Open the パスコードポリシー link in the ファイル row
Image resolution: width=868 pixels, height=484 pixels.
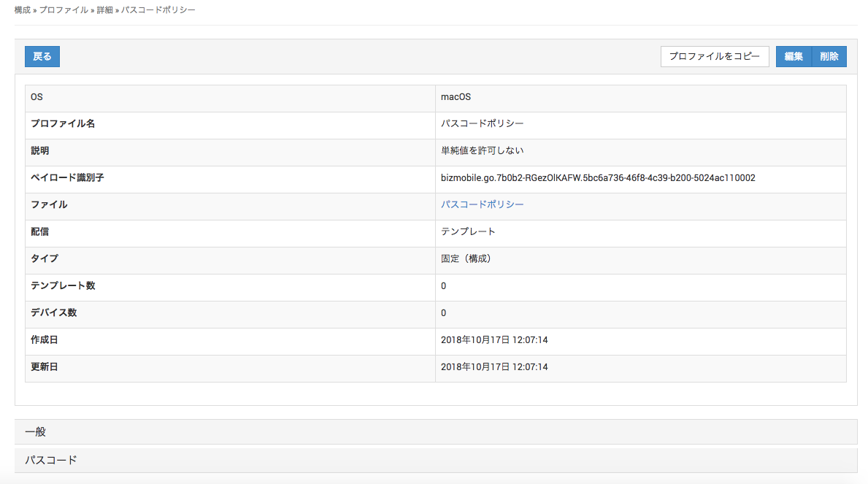[x=482, y=205]
